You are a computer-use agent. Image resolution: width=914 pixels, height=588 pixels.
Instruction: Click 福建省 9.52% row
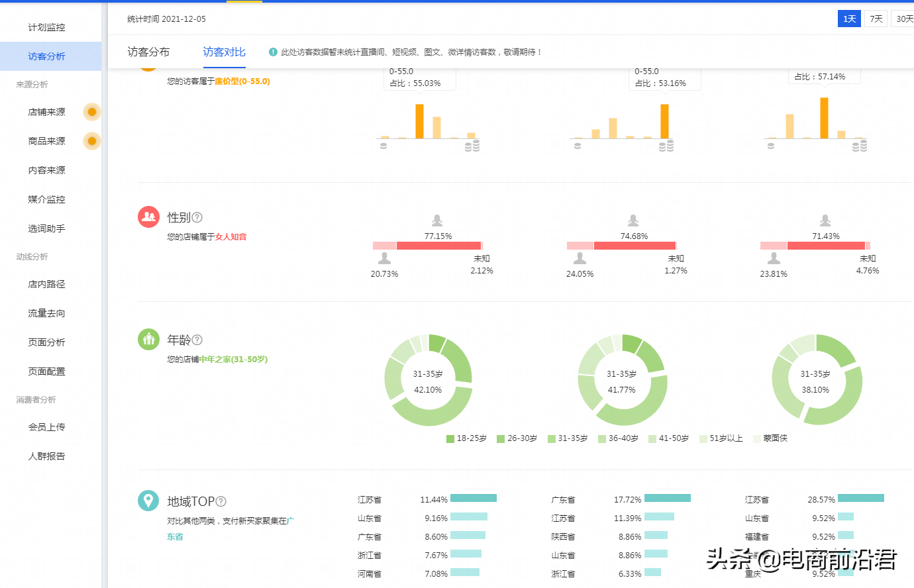pos(799,536)
